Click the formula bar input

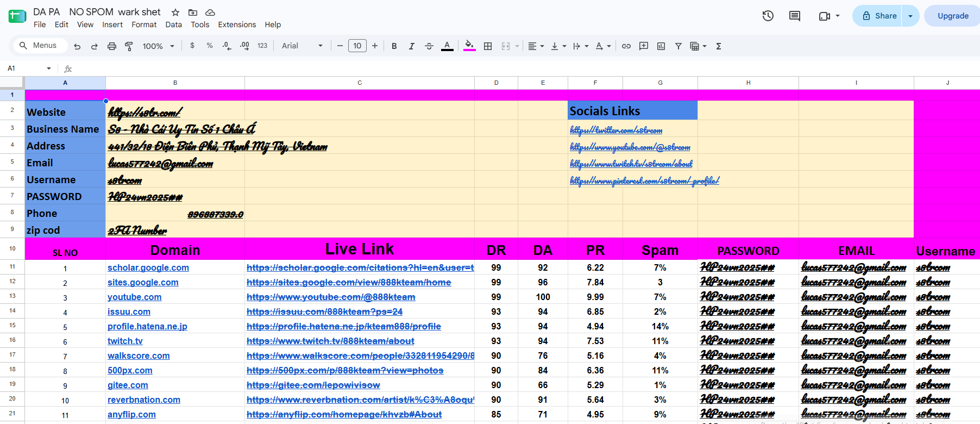(x=526, y=68)
